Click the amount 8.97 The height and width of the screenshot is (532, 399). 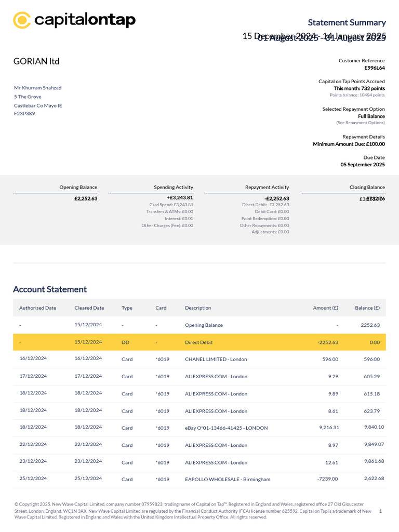click(333, 445)
